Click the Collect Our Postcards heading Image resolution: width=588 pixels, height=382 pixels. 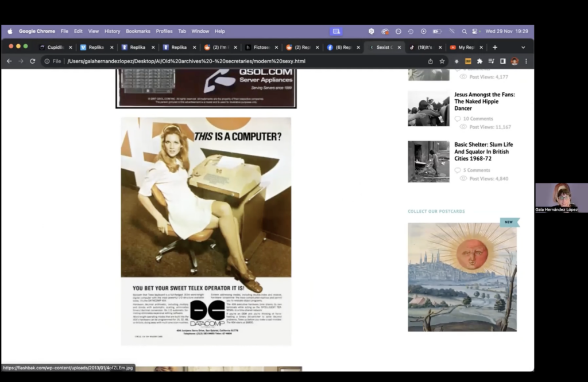[436, 211]
